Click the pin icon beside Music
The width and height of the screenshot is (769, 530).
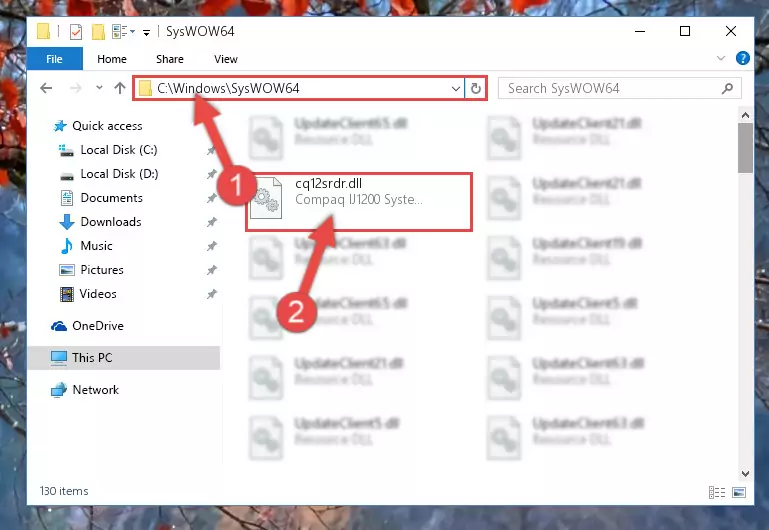pos(211,246)
